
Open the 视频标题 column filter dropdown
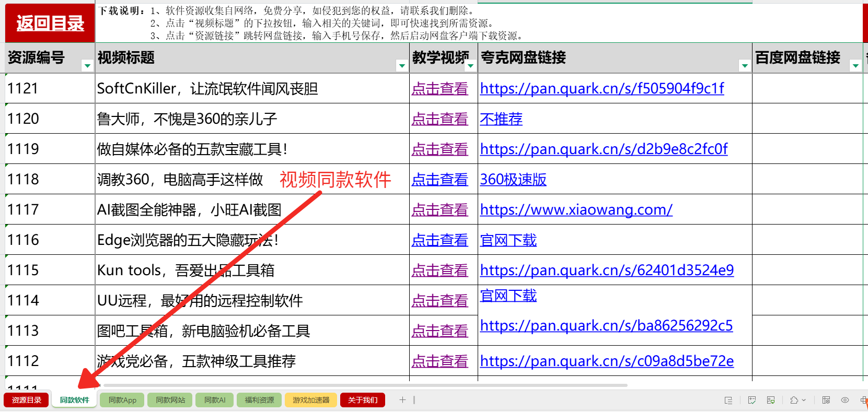(402, 65)
